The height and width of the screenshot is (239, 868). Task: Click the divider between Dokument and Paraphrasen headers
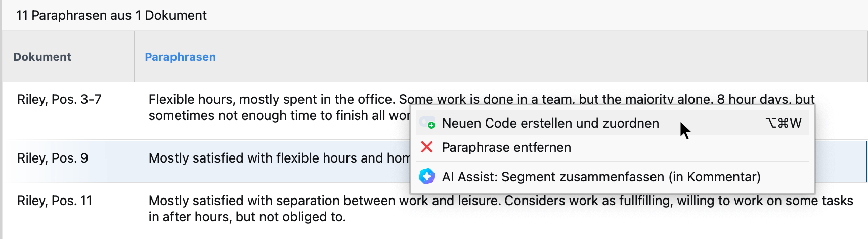click(x=134, y=57)
